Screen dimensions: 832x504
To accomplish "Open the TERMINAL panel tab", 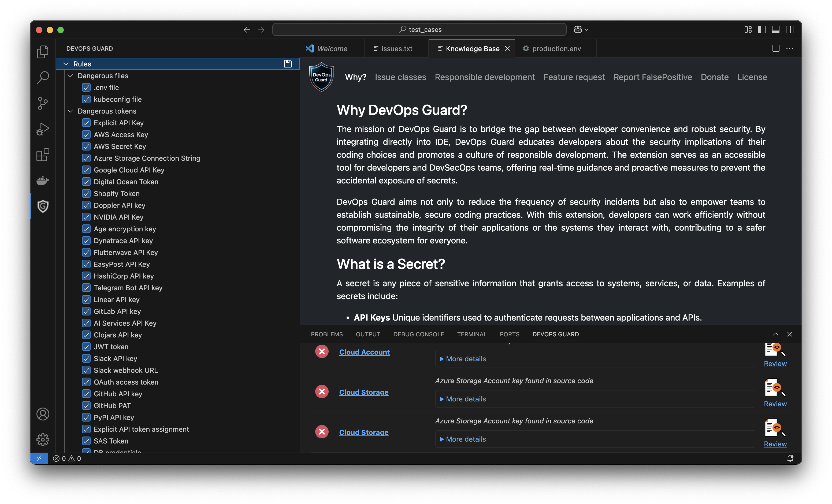I will [472, 334].
